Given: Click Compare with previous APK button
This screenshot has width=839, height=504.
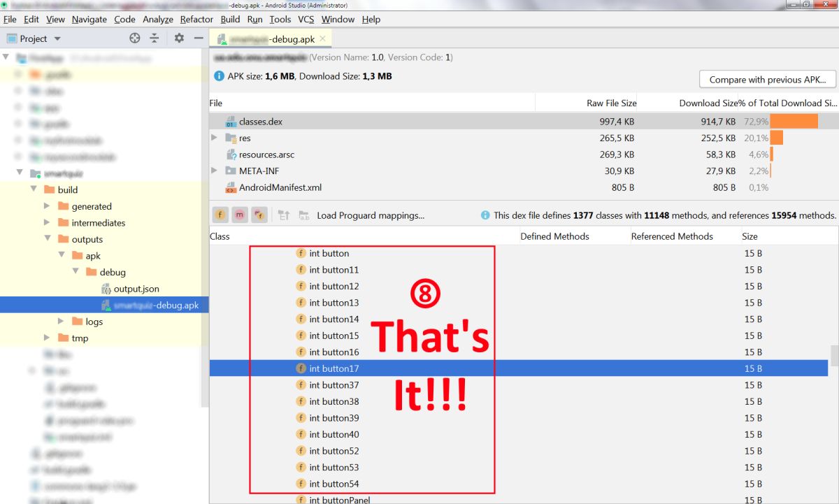Looking at the screenshot, I should 768,80.
